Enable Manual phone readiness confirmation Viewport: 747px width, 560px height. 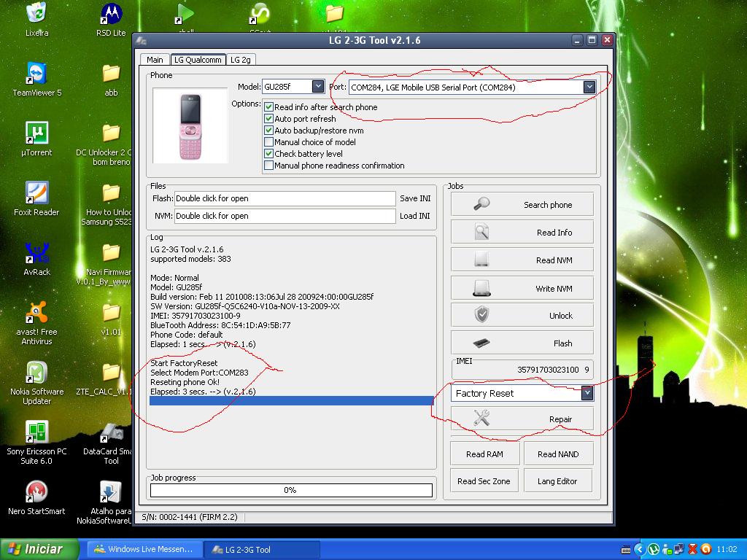tap(268, 166)
